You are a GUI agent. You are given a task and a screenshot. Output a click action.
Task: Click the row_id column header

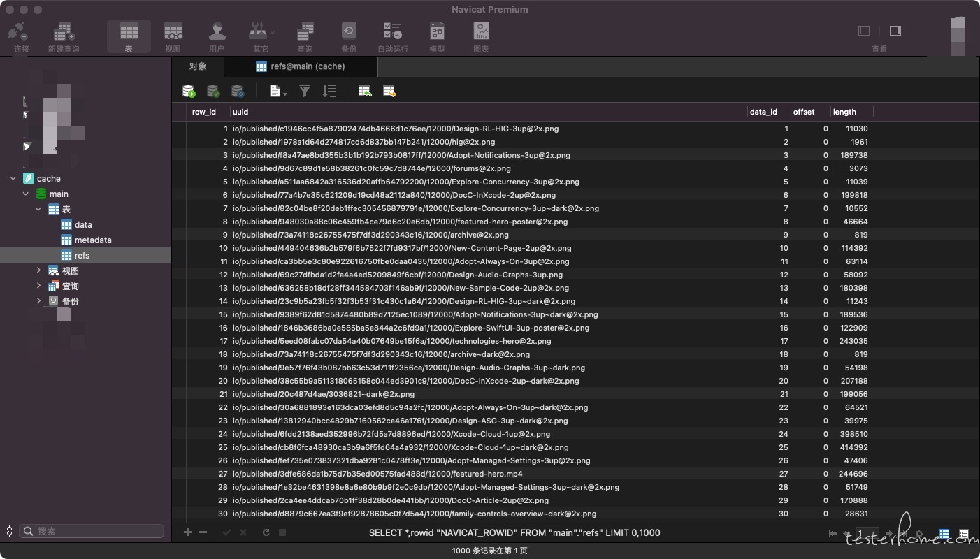point(208,112)
